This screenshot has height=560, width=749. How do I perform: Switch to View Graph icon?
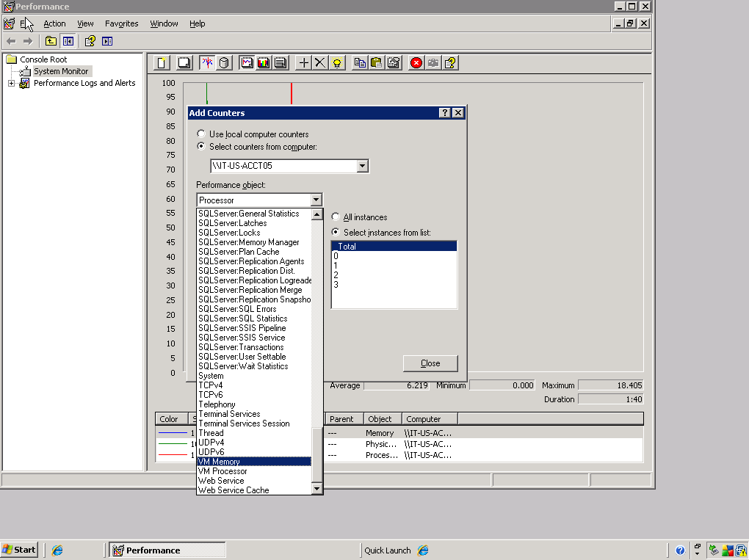tap(247, 63)
